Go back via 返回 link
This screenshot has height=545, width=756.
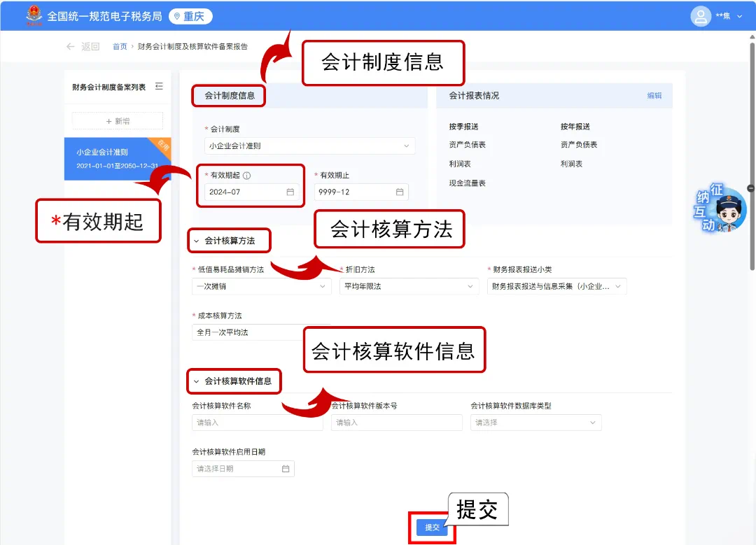tap(90, 46)
